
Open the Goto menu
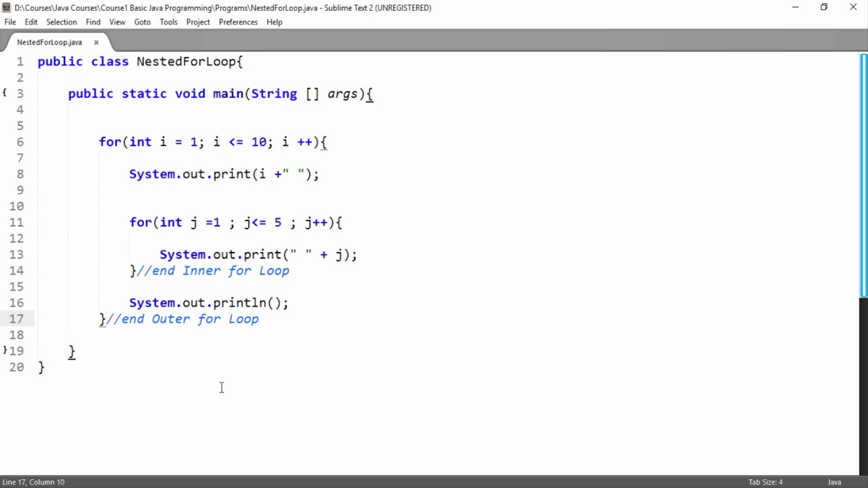point(142,22)
